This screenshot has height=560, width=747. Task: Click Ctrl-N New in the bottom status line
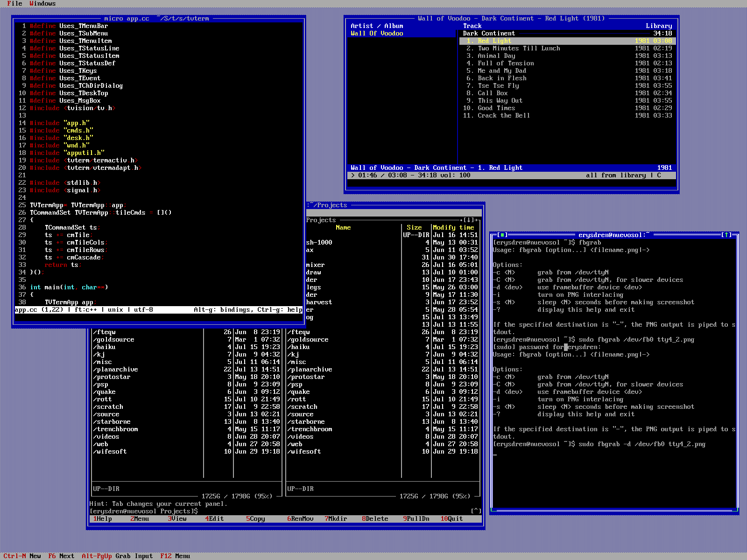22,556
